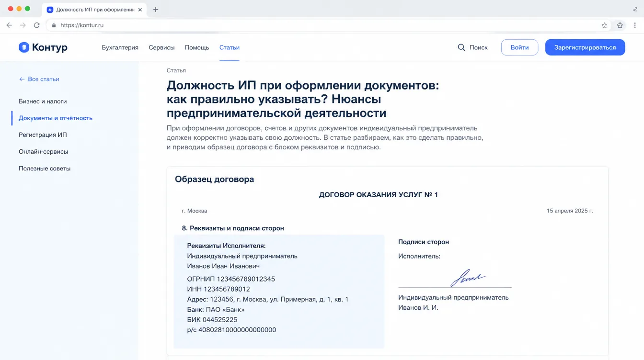
Task: Open the Бизнес и налоги category
Action: pos(43,101)
